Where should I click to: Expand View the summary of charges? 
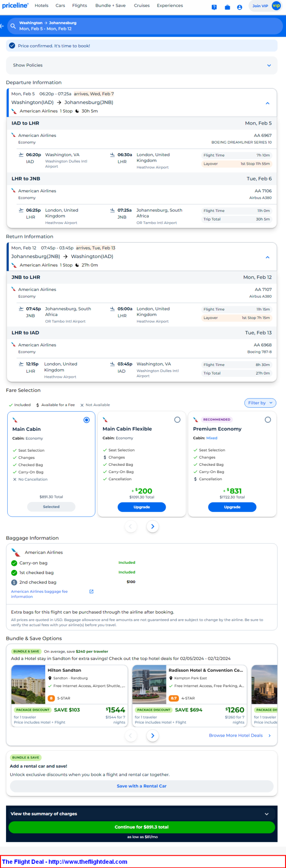[x=142, y=814]
